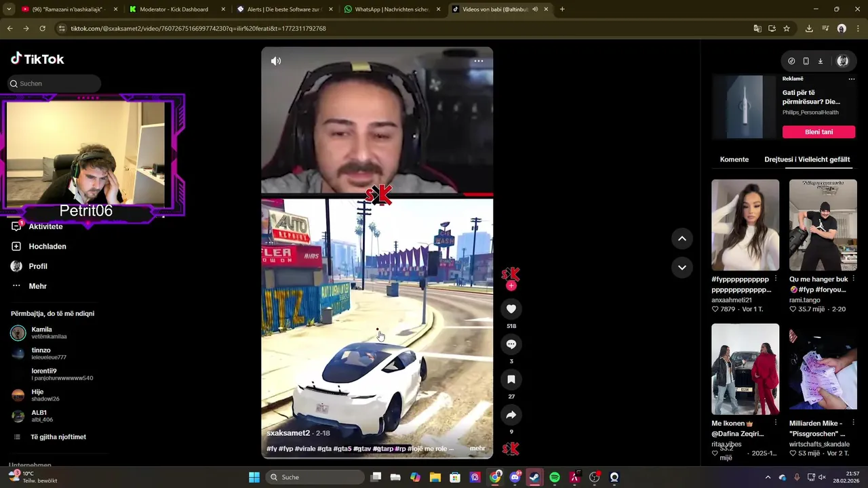Viewport: 868px width, 488px height.
Task: Open the Reklamë ad's three-dot menu
Action: point(852,79)
